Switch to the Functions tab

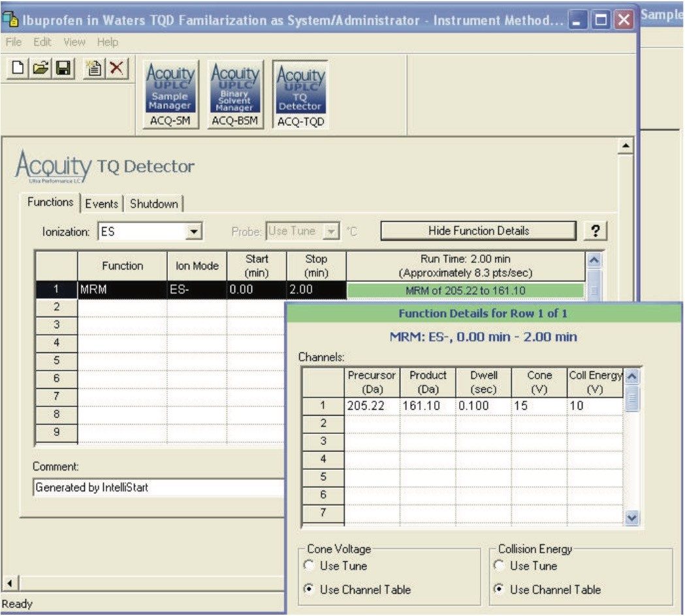click(x=50, y=202)
